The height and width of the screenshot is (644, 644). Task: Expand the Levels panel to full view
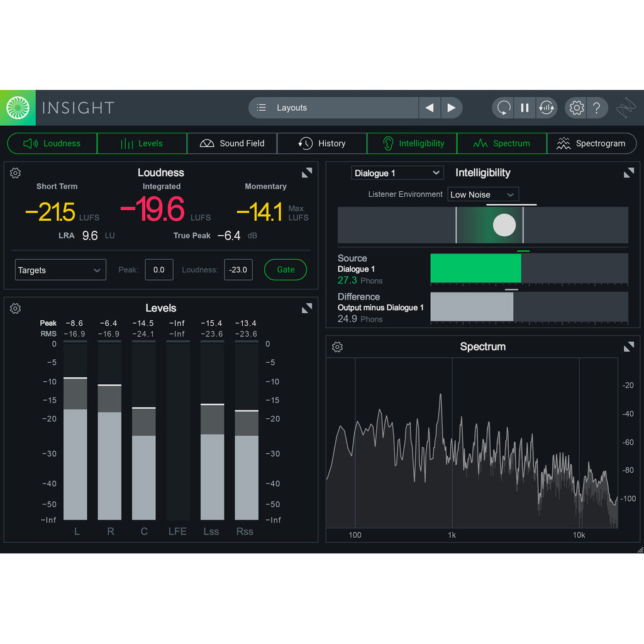(307, 308)
